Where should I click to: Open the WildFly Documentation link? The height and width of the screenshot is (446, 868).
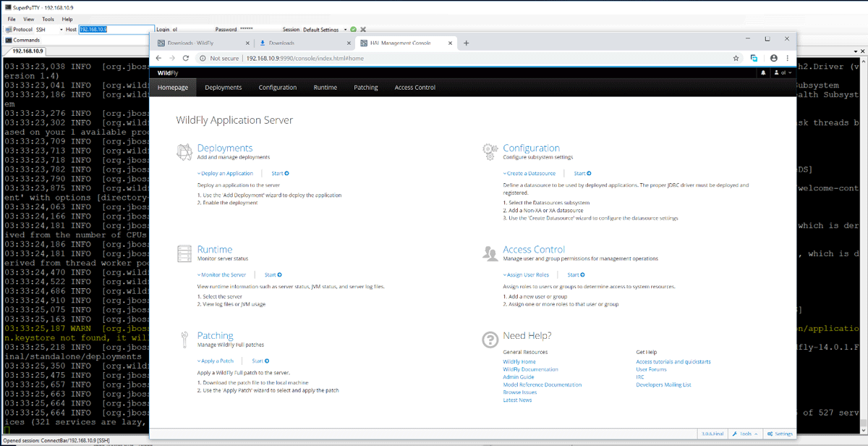(x=530, y=369)
